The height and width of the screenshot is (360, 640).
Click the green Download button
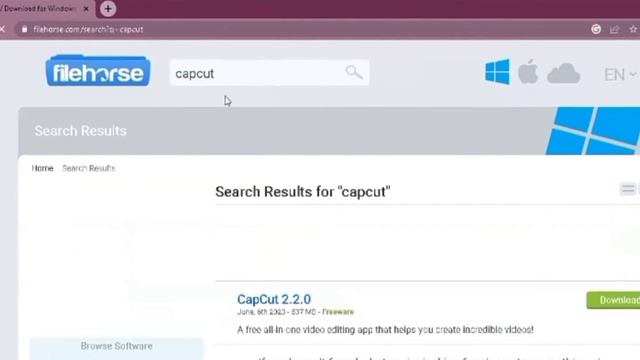point(613,300)
